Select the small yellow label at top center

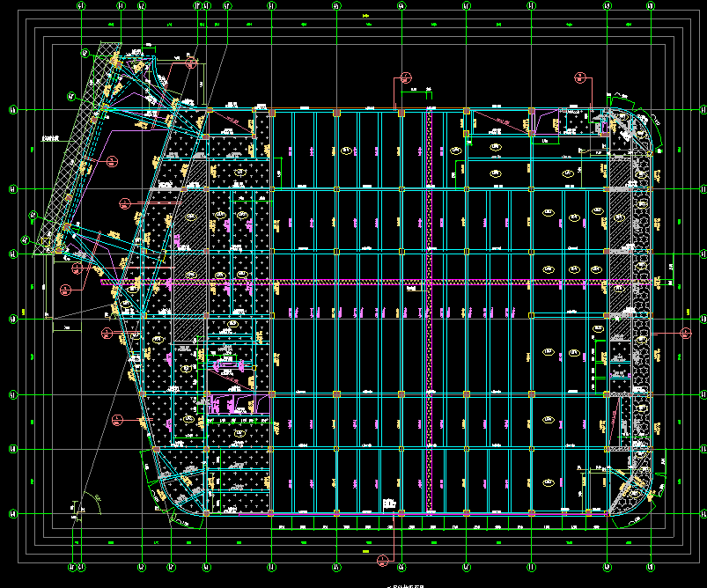click(365, 16)
